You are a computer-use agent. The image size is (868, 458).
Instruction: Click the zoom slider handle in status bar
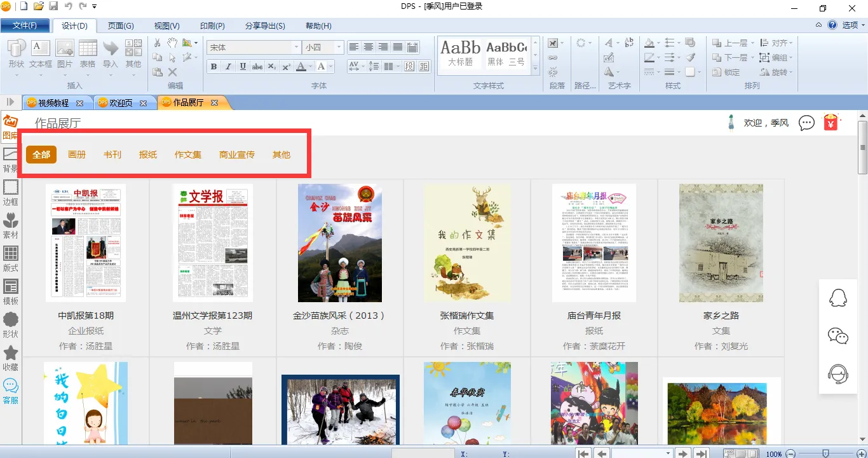[825, 454]
